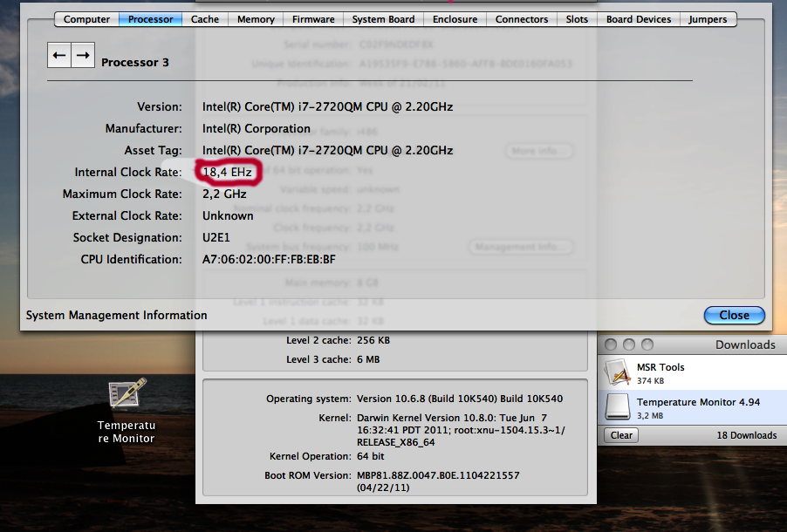Click the 18,4 EHz clock rate value
787x532 pixels.
(228, 172)
